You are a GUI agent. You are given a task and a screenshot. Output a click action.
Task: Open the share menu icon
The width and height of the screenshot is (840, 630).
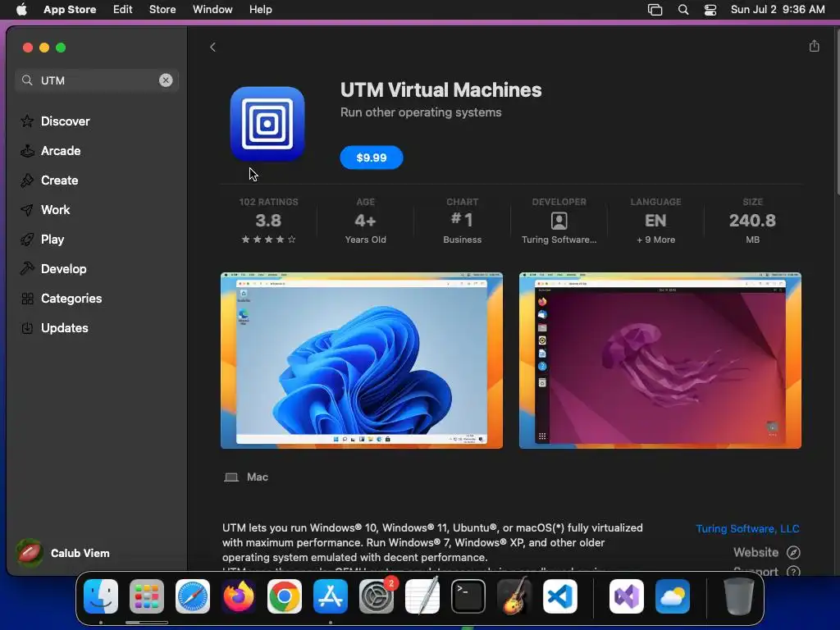tap(814, 46)
